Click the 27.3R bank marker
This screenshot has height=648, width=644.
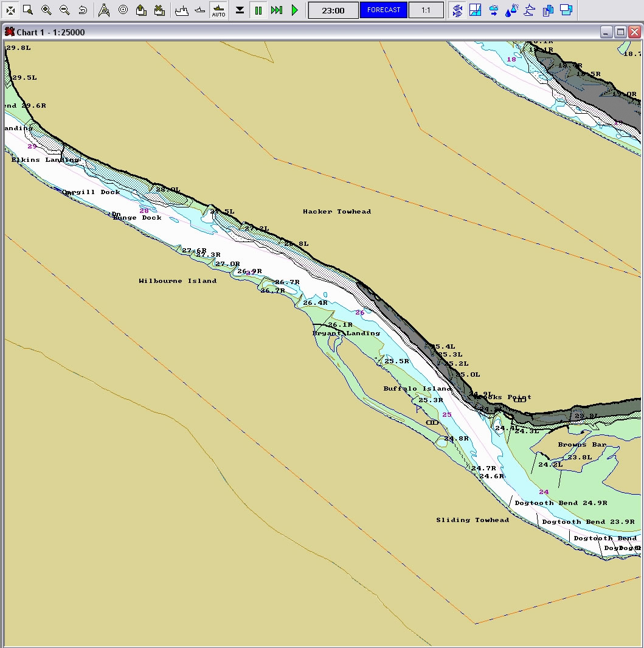click(x=208, y=254)
